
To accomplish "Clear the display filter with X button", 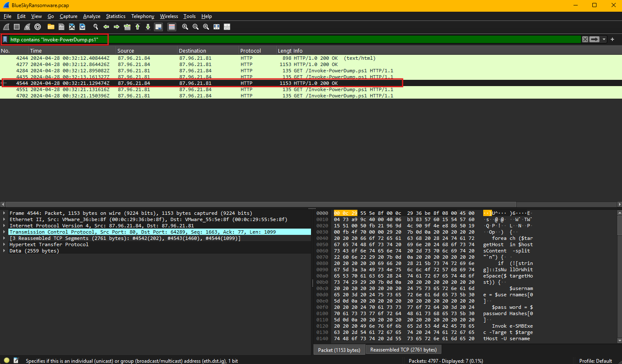I will [585, 39].
